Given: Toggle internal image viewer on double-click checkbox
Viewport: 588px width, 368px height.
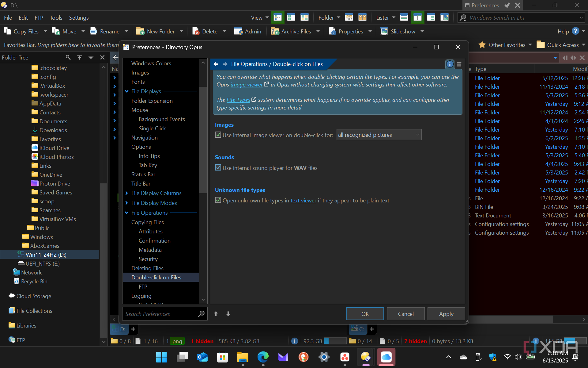Looking at the screenshot, I should click(x=218, y=135).
